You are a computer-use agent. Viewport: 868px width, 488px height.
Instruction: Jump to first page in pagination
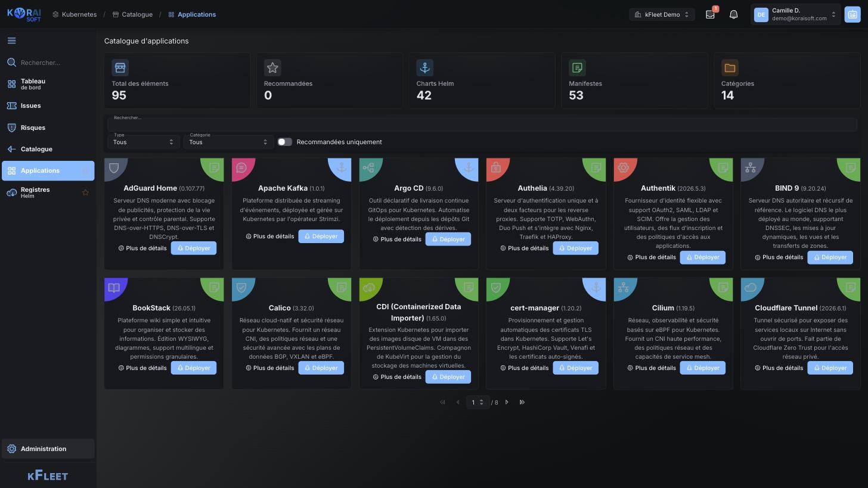pos(442,402)
